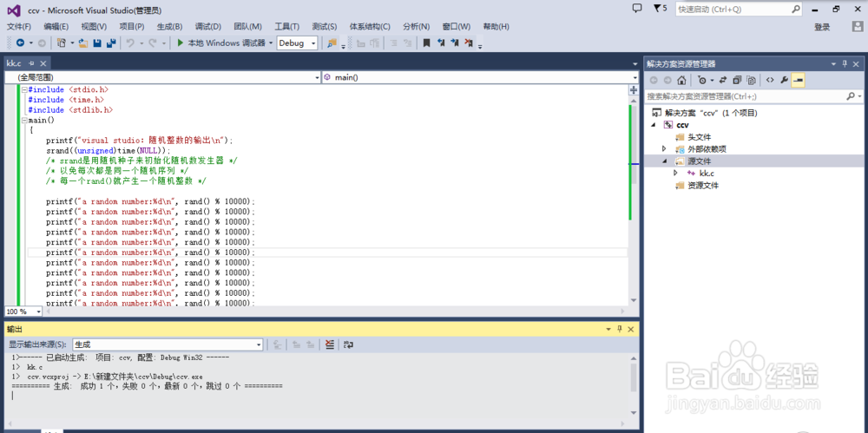
Task: Go to next bookmark icon
Action: tap(455, 43)
